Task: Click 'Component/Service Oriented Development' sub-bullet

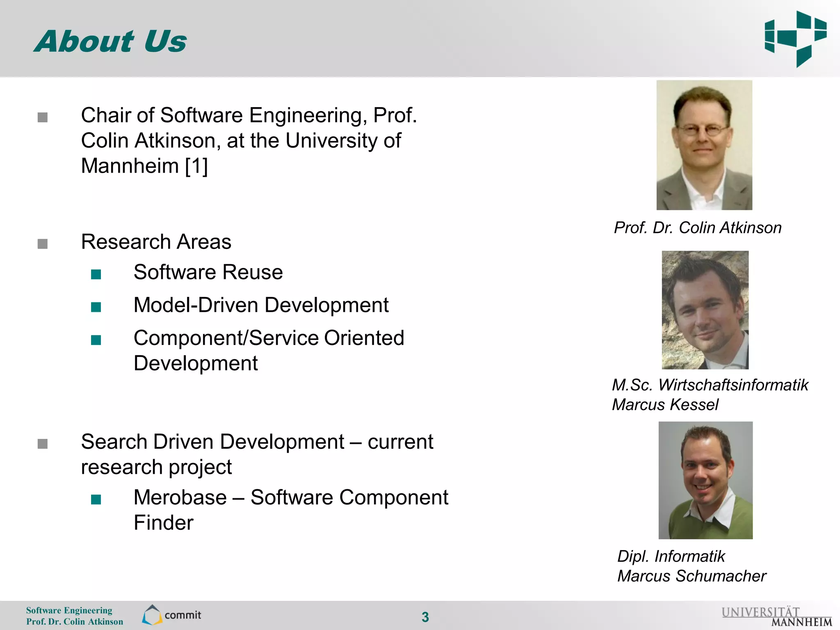Action: (269, 351)
